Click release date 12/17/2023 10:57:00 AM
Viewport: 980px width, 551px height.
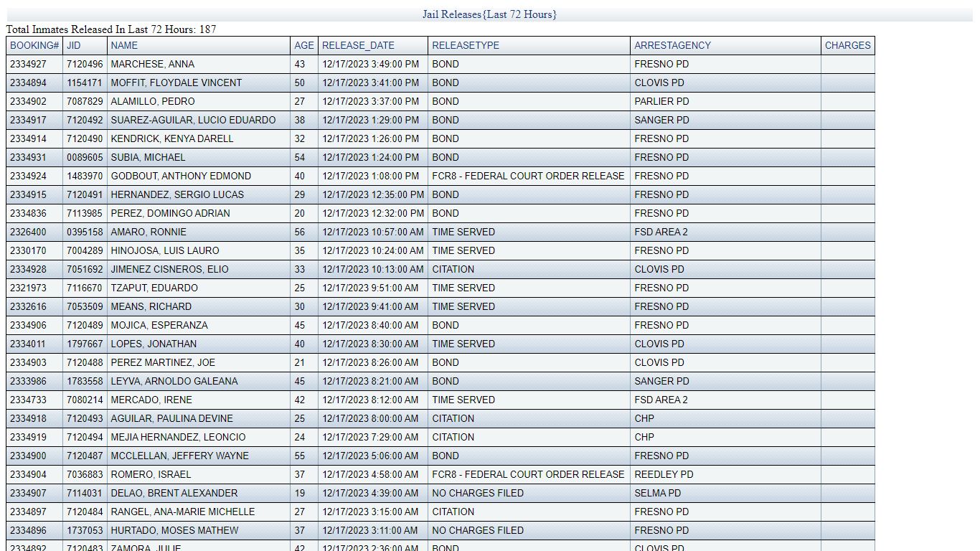pos(373,232)
